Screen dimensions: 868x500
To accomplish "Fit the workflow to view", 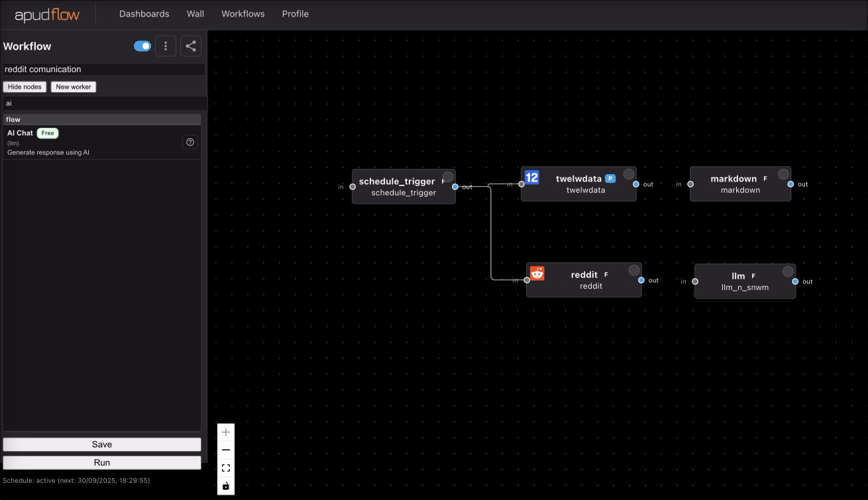I will click(226, 468).
